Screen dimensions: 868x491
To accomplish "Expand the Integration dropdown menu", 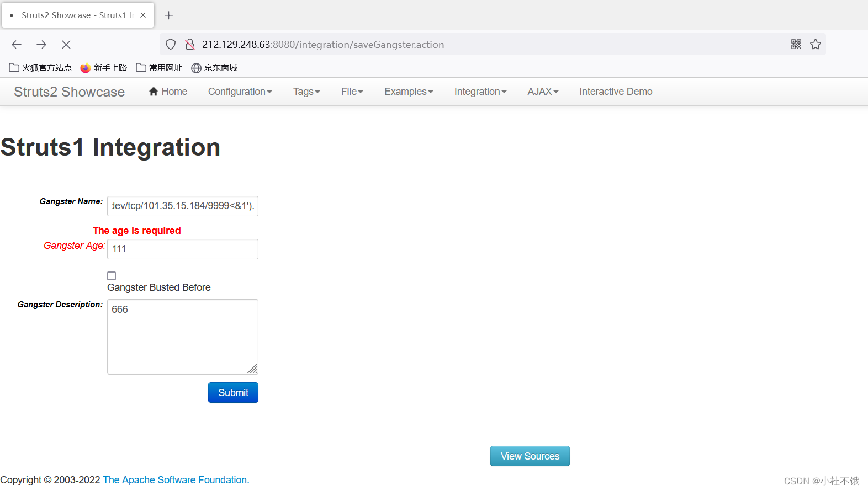I will click(480, 92).
